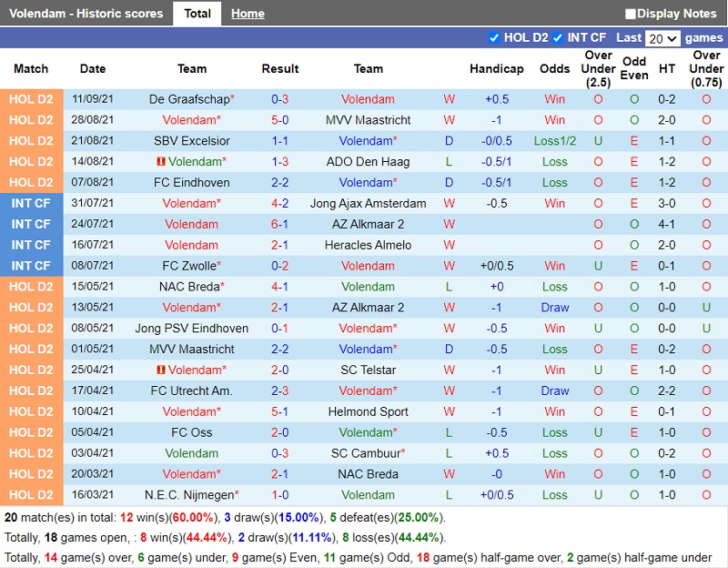Open MVV Maastricht in the 28/08/21 row
Screen dimensions: 728x568
coord(369,120)
